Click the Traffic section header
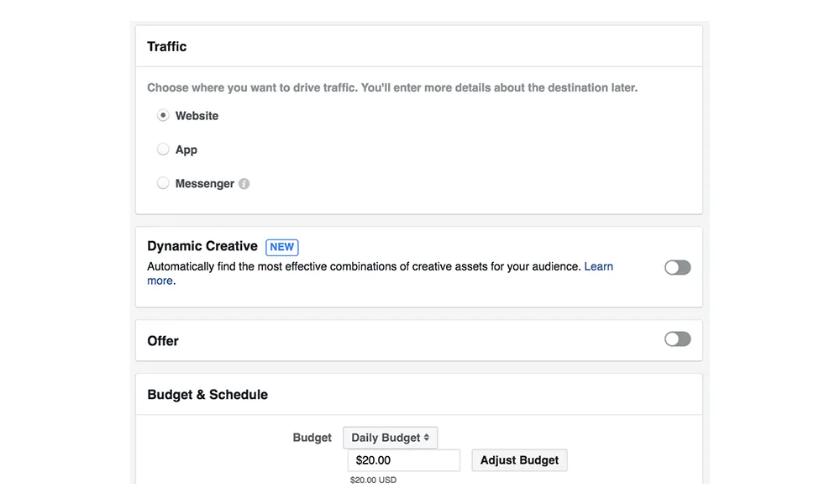 [166, 46]
